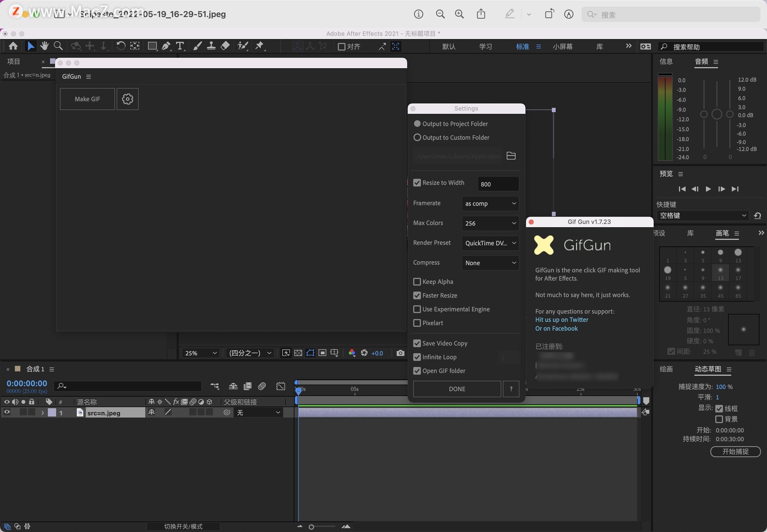Viewport: 767px width, 532px height.
Task: Share the image from Preview toolbar
Action: (x=481, y=14)
